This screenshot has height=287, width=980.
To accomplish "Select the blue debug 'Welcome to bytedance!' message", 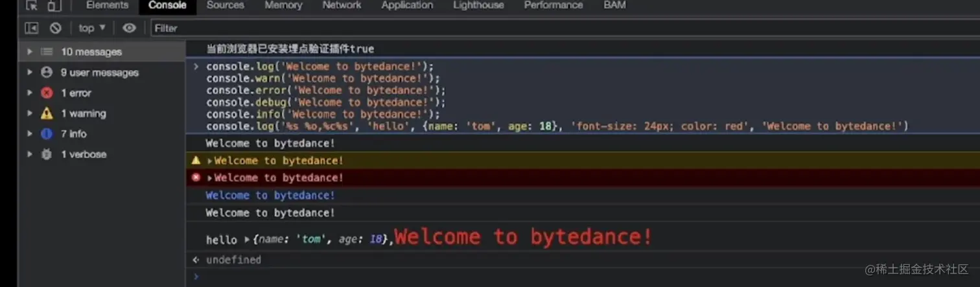I will (x=270, y=195).
